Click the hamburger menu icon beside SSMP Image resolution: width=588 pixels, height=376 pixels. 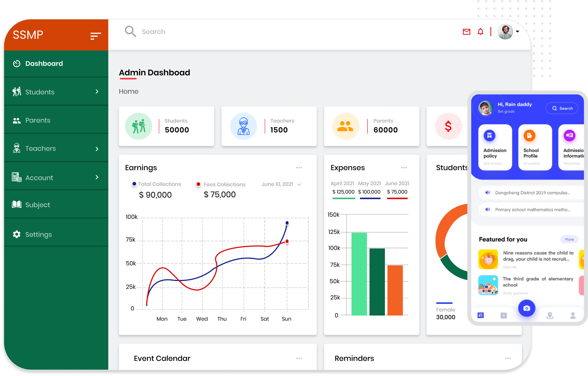[x=96, y=36]
